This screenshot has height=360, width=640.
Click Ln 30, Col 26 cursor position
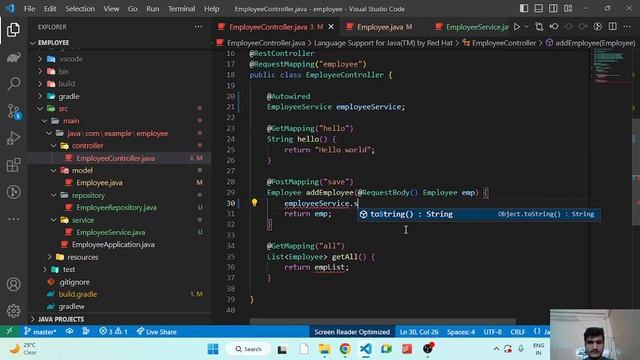point(419,331)
